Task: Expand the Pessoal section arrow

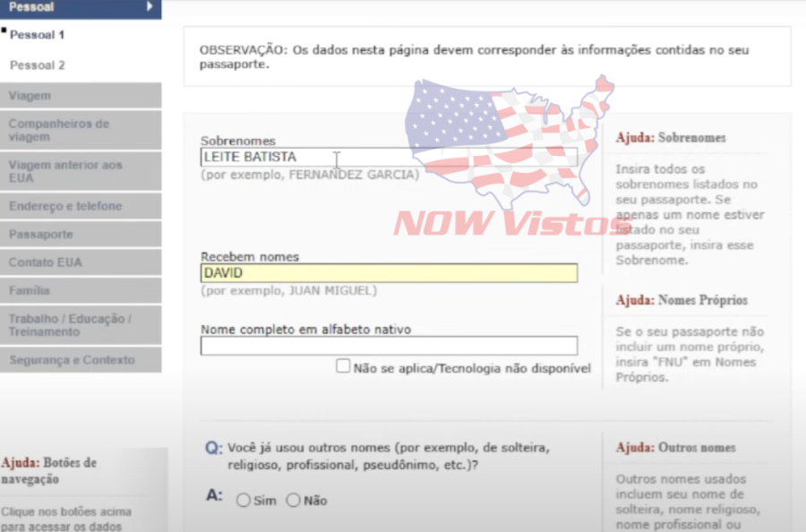Action: 150,7
